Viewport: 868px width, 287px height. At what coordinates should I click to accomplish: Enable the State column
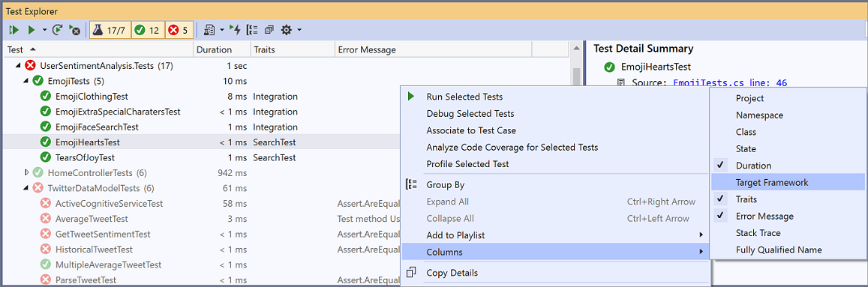pyautogui.click(x=788, y=149)
